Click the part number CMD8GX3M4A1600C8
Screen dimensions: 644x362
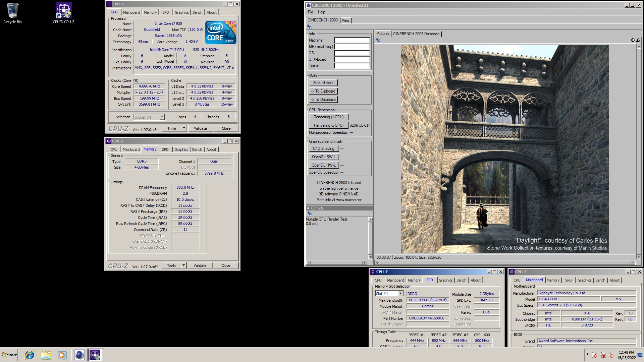[427, 318]
